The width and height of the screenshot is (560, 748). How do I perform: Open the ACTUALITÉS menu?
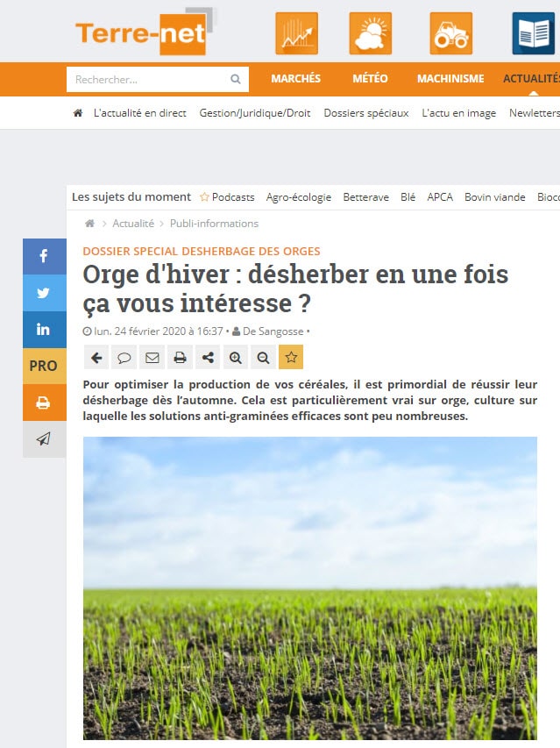531,79
